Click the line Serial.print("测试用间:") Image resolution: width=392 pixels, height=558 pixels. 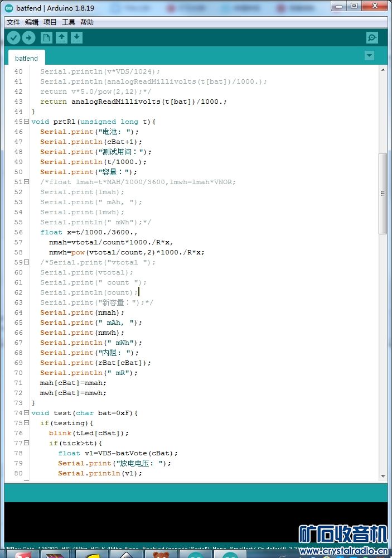[96, 152]
